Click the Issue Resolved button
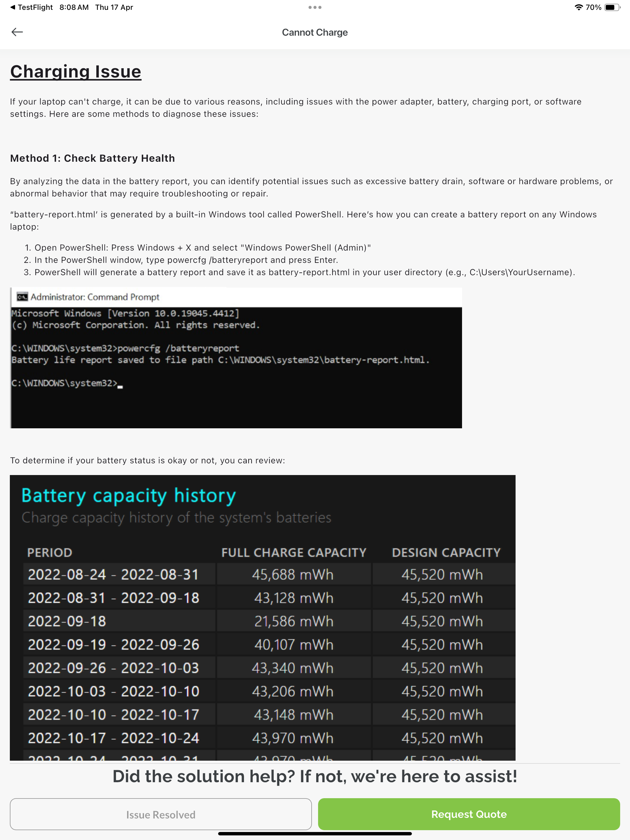Image resolution: width=630 pixels, height=840 pixels. [x=161, y=814]
